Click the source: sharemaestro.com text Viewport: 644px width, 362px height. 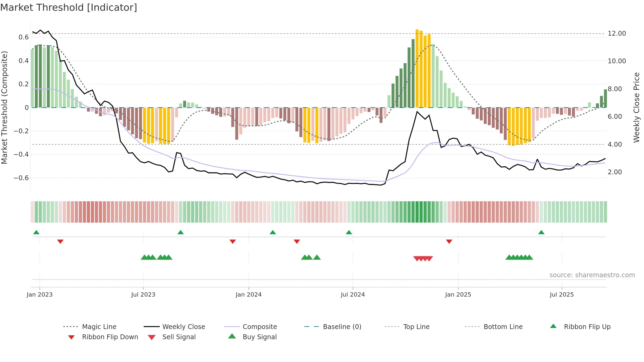coord(592,275)
